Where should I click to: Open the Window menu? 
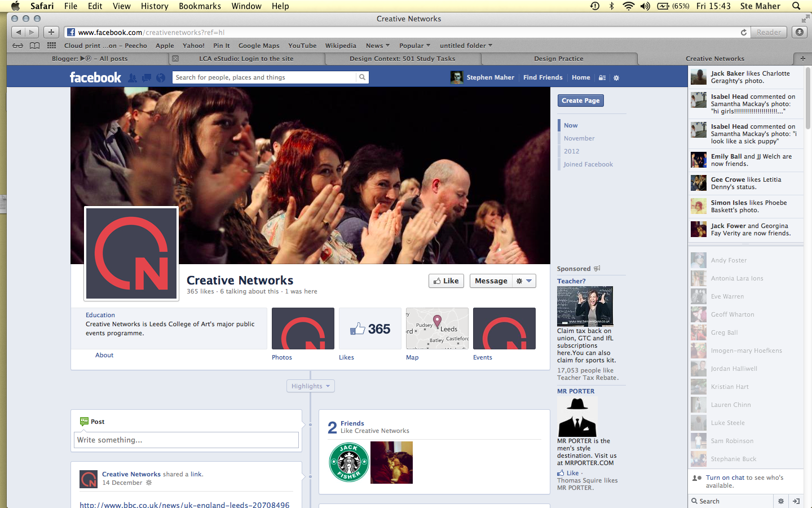246,6
